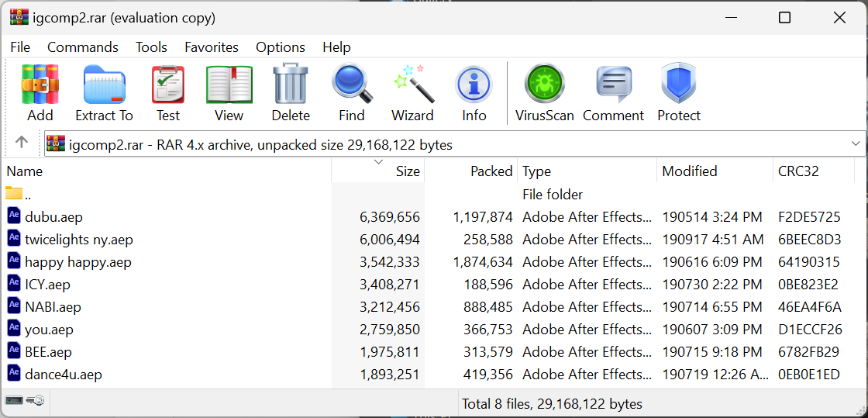This screenshot has height=418, width=868.
Task: Go up one folder level arrow
Action: pyautogui.click(x=22, y=142)
